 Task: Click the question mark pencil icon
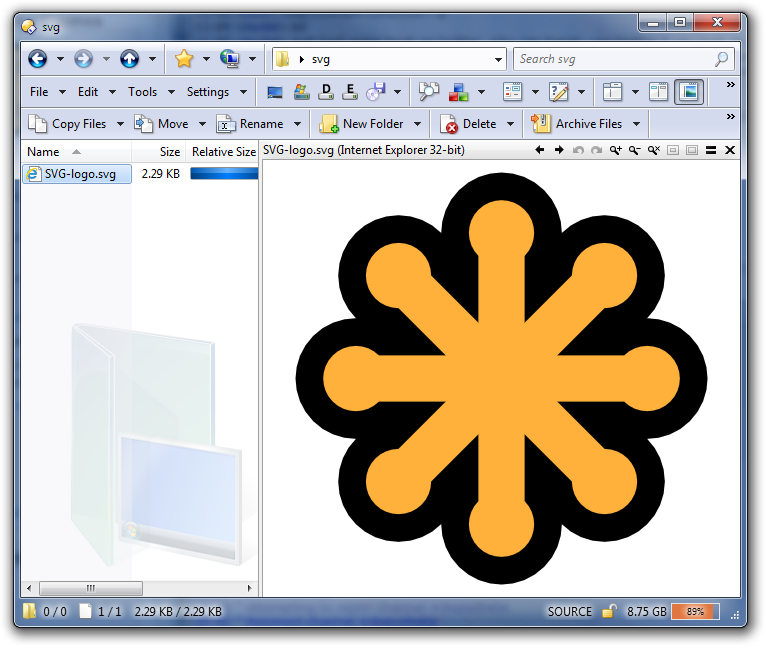559,92
